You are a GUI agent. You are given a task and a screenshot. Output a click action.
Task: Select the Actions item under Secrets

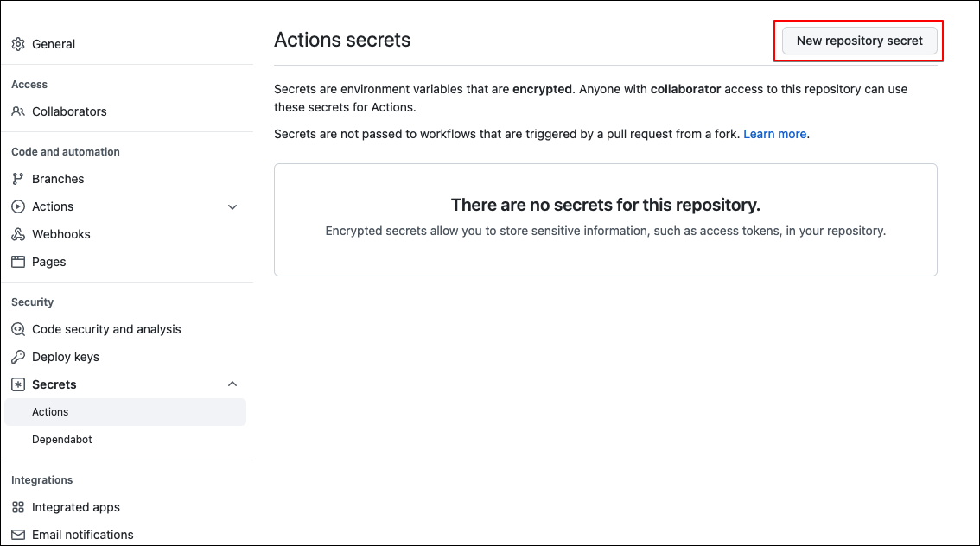click(125, 412)
